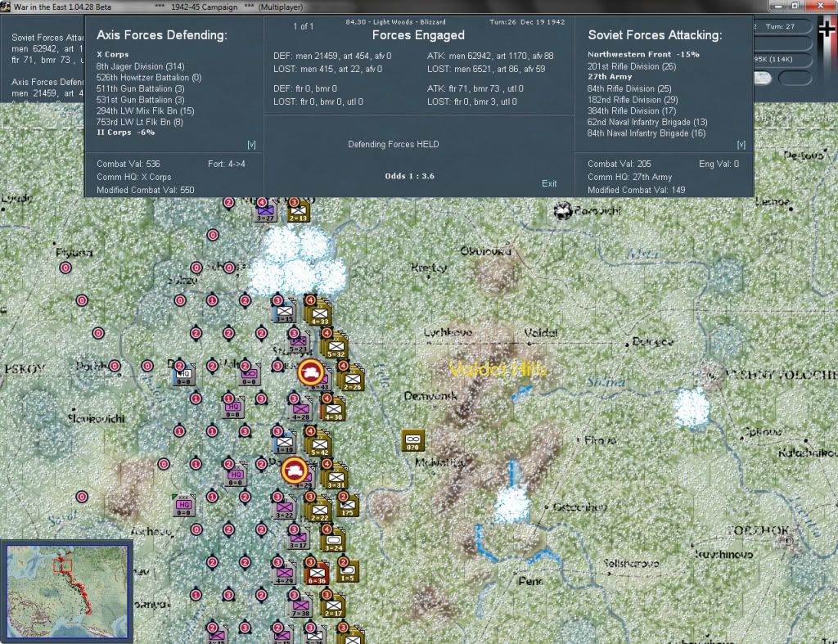Click the '753rd LW Lt Flk Bn (8)' entry
838x644 pixels.
click(x=140, y=122)
